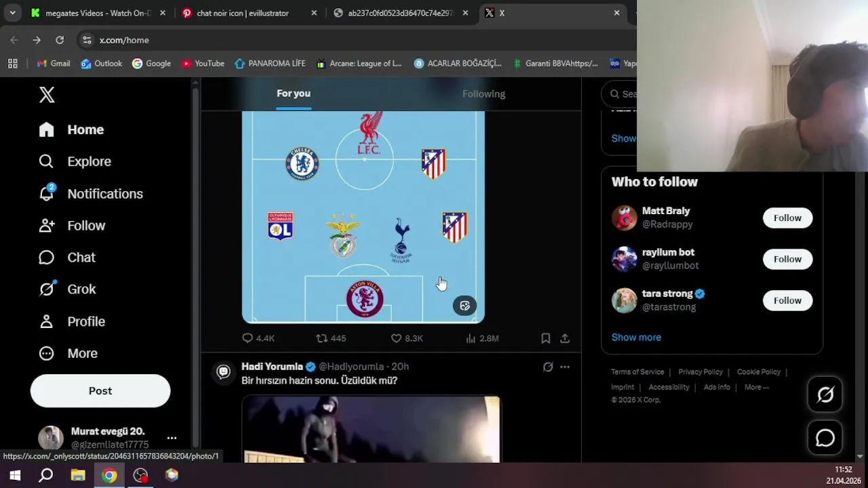Open More options in sidebar
The height and width of the screenshot is (488, 868).
(x=68, y=353)
